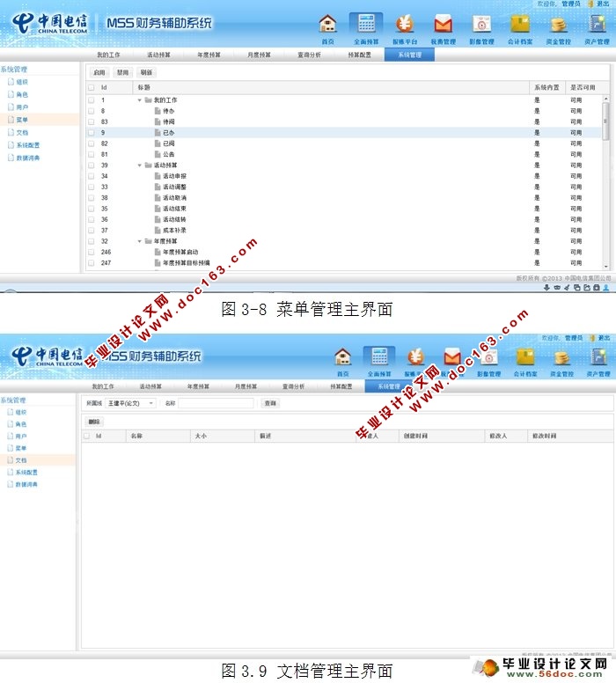Open 资产管理 icon in menu management screen
Viewport: 616px width, 683px height.
coord(598,24)
